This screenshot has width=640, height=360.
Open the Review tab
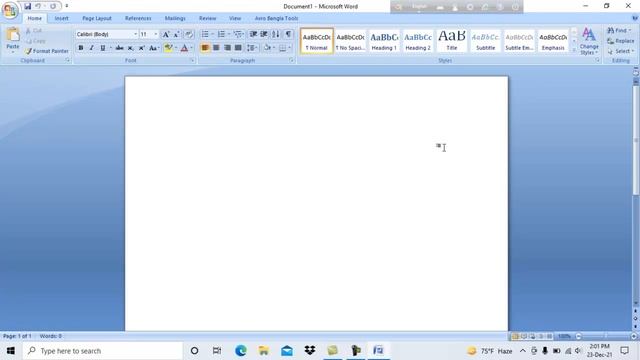[x=207, y=18]
